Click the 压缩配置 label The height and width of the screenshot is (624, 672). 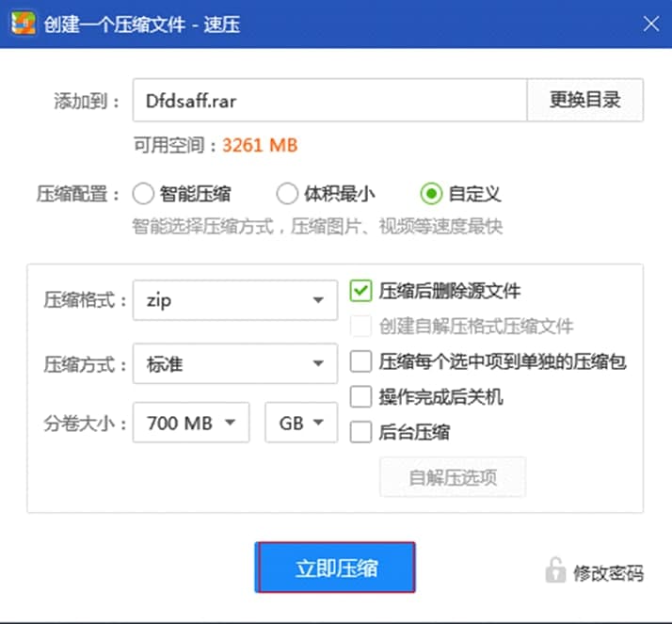click(77, 194)
